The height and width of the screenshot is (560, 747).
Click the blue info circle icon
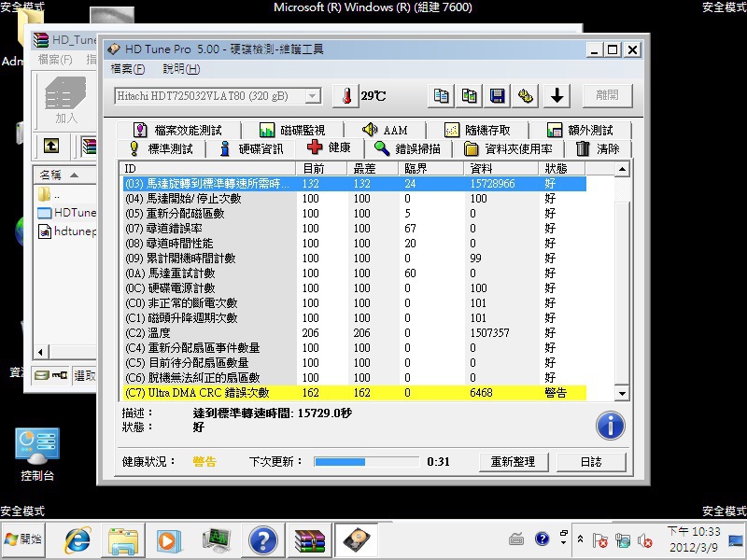pyautogui.click(x=611, y=426)
